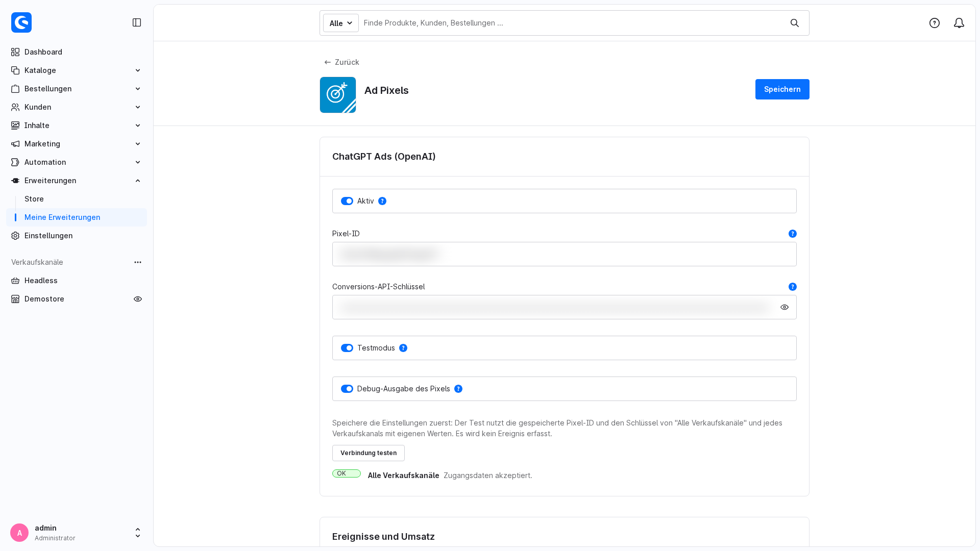Click the Dashboard icon in sidebar
This screenshot has width=980, height=551.
click(x=15, y=52)
